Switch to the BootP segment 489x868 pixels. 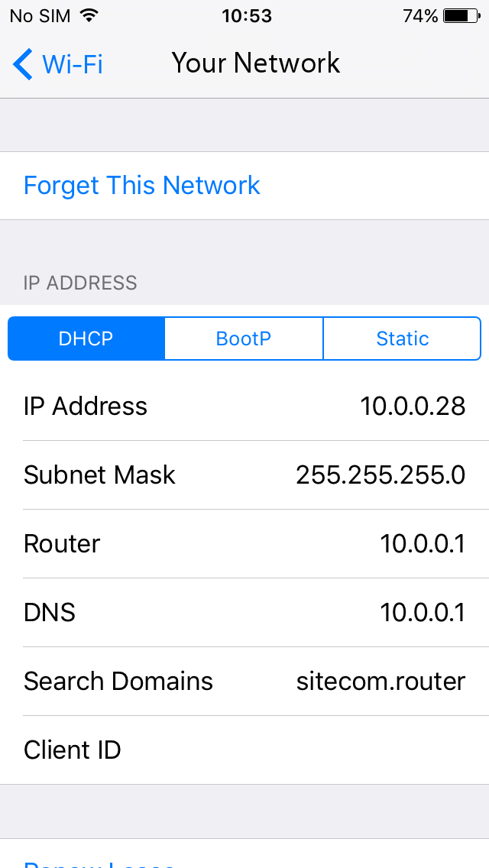point(244,338)
